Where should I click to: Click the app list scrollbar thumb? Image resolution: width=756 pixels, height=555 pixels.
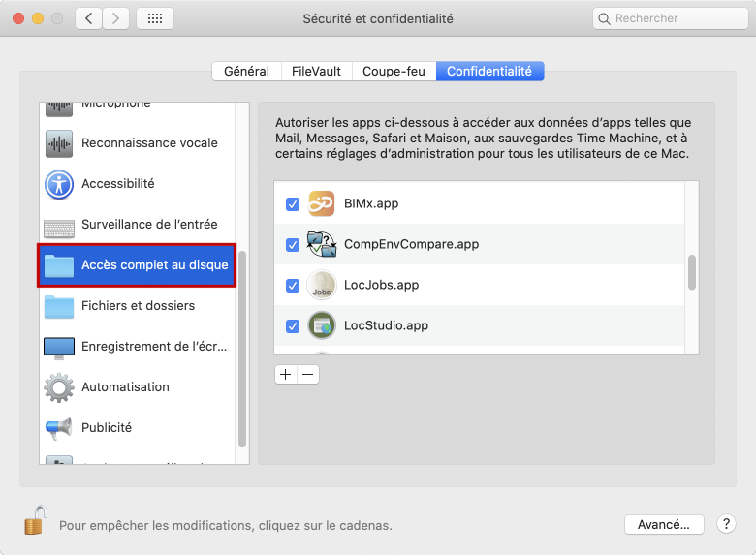click(x=692, y=273)
